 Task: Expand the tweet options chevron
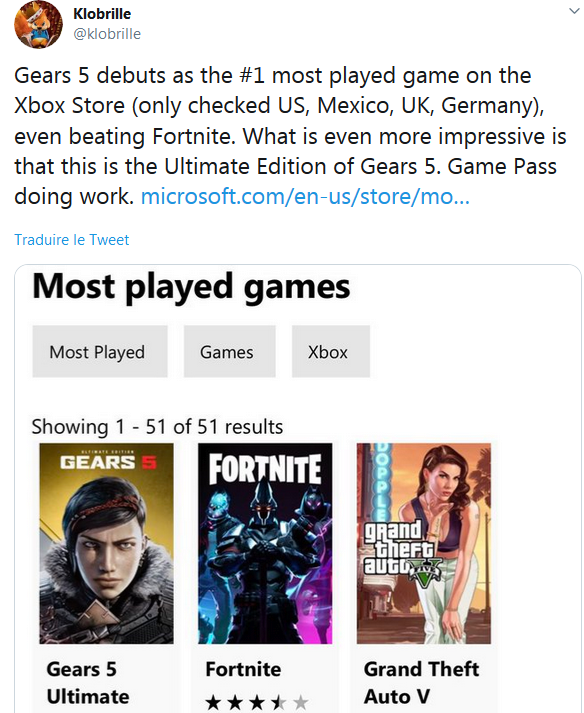tap(574, 10)
